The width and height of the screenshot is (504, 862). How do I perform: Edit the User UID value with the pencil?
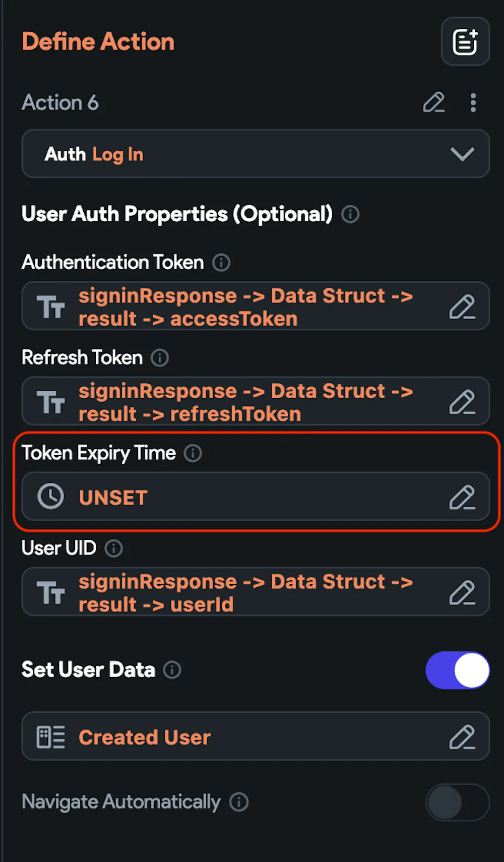point(462,592)
